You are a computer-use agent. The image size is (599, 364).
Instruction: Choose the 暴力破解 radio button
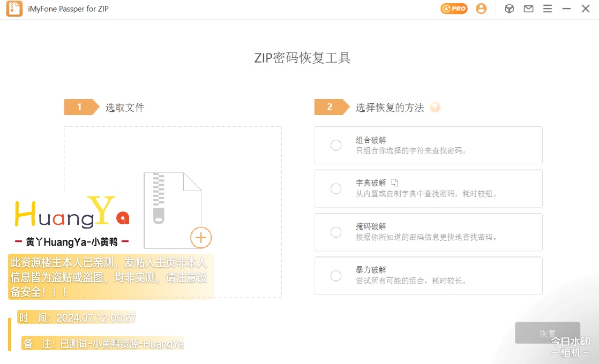[x=336, y=276]
